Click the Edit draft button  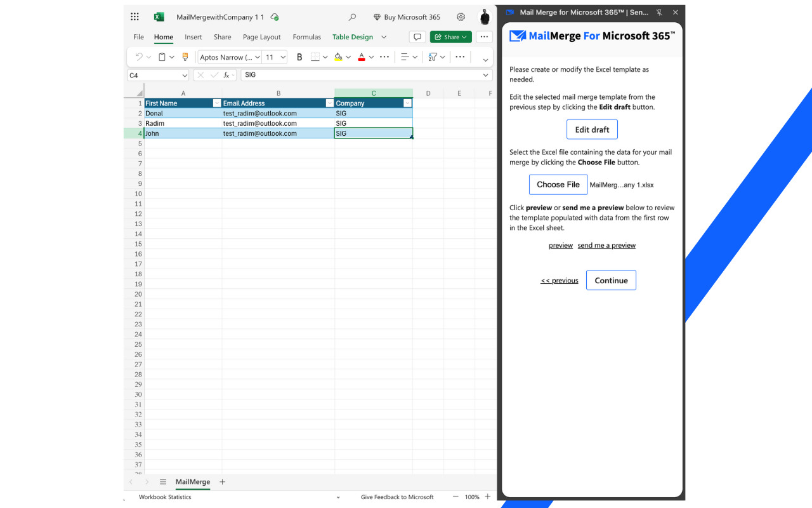[x=591, y=129]
